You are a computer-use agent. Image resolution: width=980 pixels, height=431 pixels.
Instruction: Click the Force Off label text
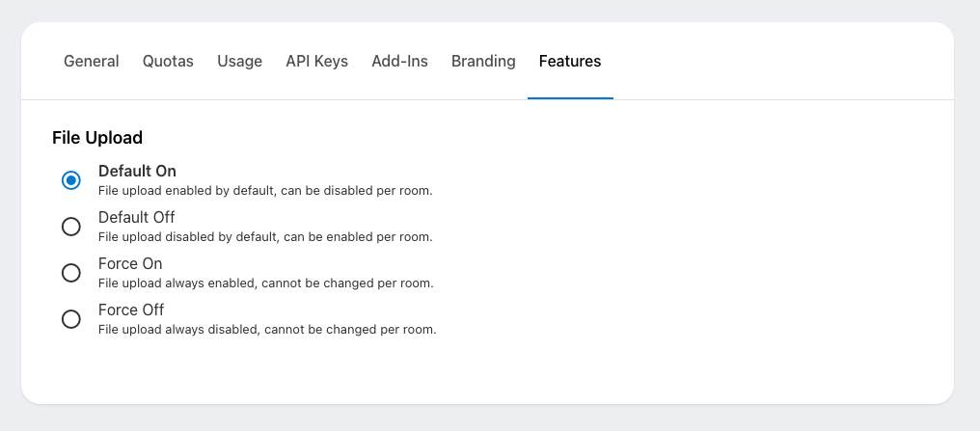(x=131, y=310)
